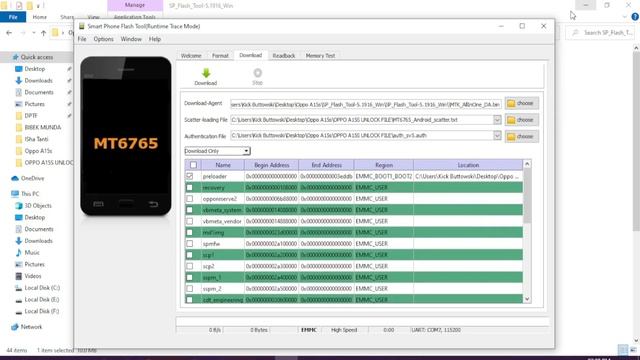
Task: Check the scp2 partition checkbox
Action: pyautogui.click(x=189, y=266)
